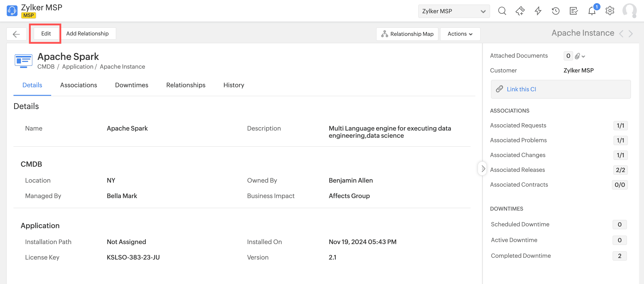Open the settings gear icon
This screenshot has width=644, height=284.
click(609, 11)
